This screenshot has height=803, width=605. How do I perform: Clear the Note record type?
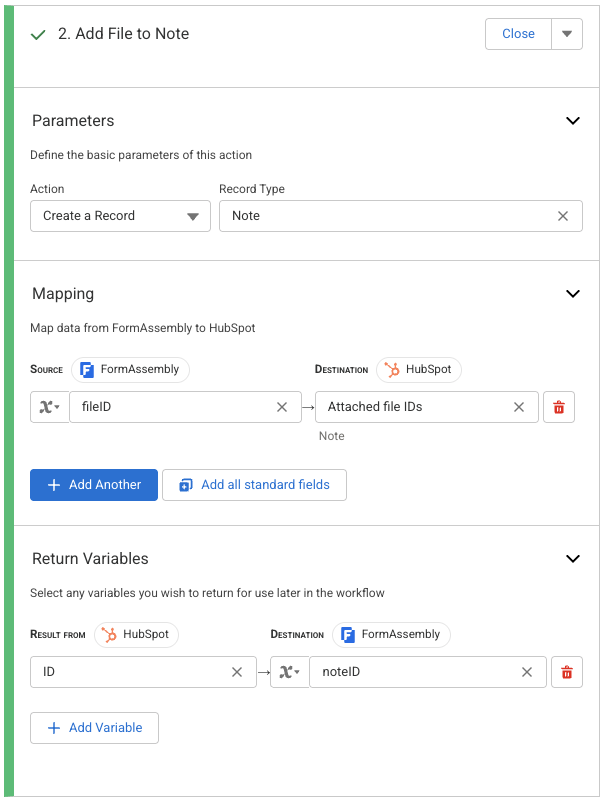click(x=563, y=216)
